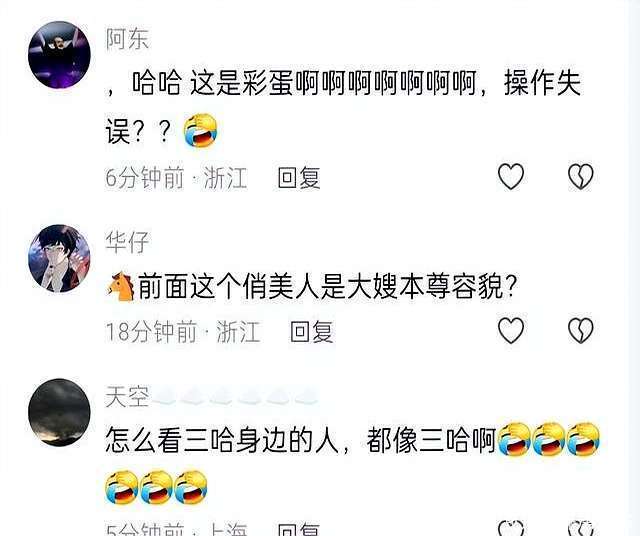Dislike 阿东's comment with broken heart
Screen dimensions: 640x536
(x=581, y=176)
